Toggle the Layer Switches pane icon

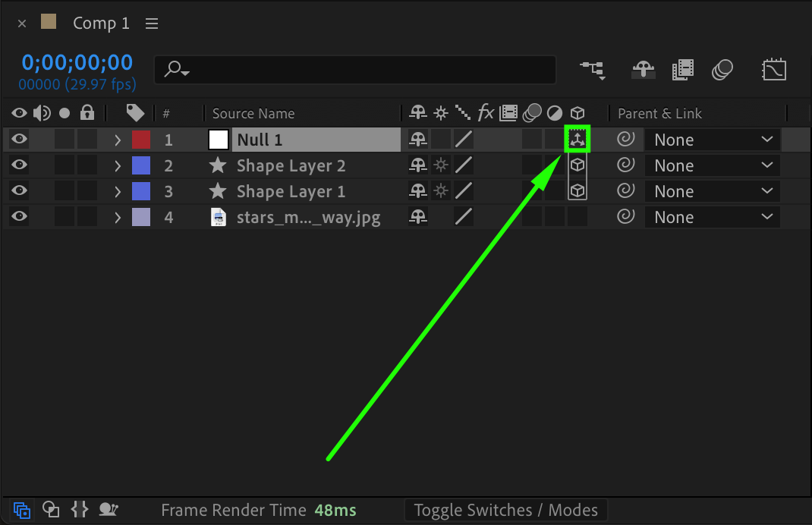tap(22, 510)
